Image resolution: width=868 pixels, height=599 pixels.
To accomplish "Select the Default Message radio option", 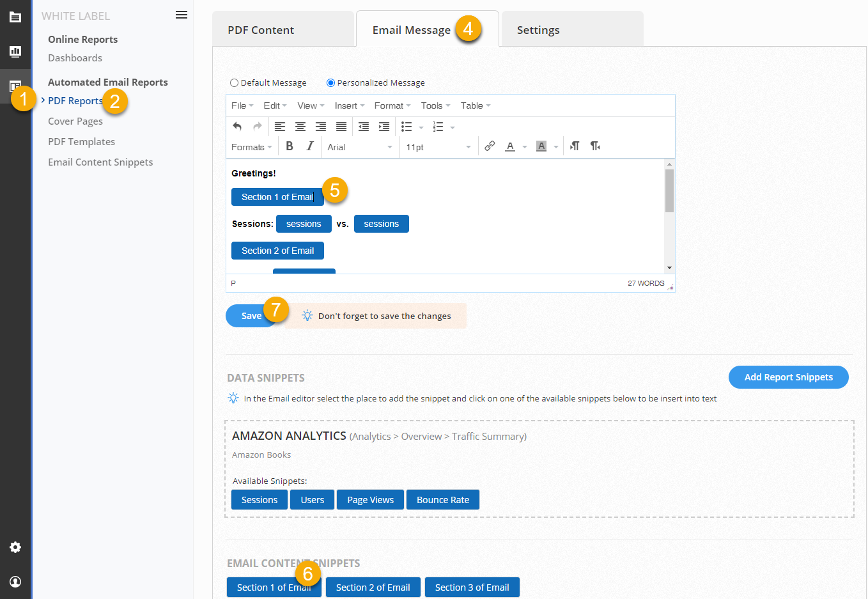I will click(x=234, y=83).
